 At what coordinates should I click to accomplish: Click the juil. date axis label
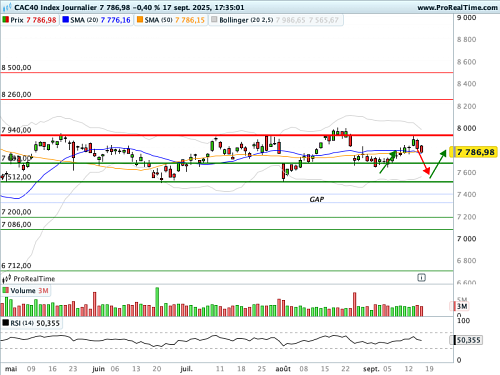tap(186, 369)
